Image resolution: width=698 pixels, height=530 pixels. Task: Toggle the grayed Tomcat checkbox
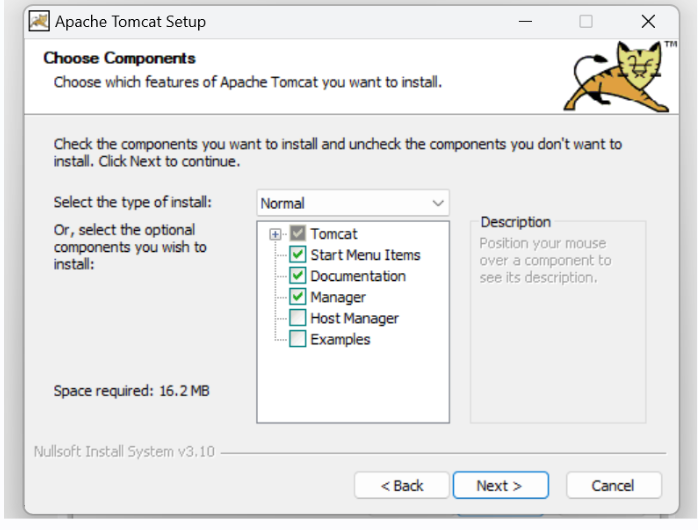297,233
